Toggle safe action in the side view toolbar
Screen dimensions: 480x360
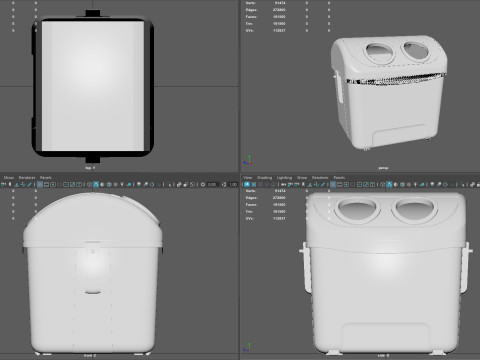(366, 184)
